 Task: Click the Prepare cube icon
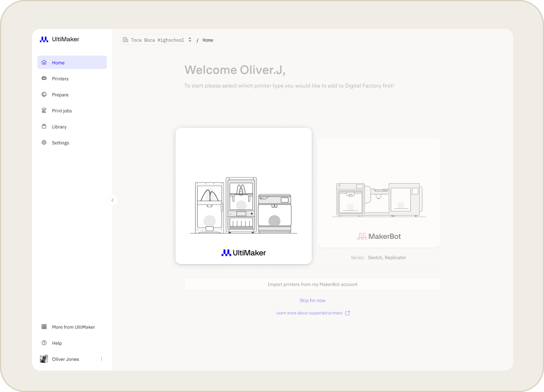pyautogui.click(x=44, y=94)
